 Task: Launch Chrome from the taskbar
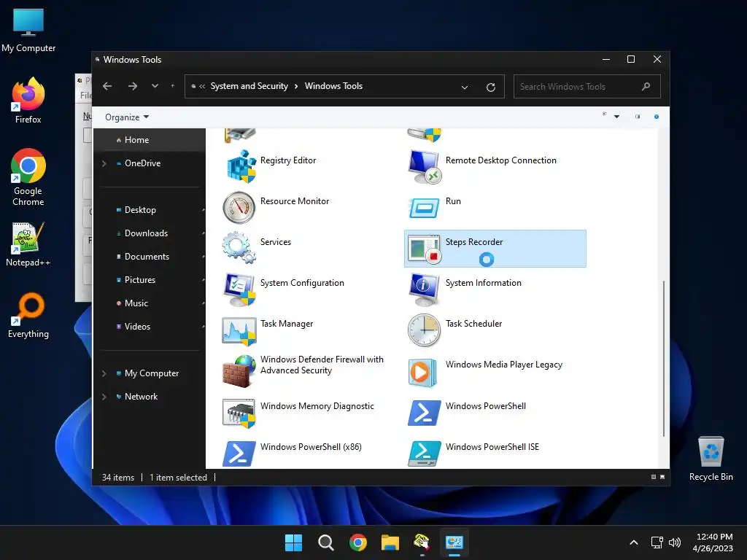357,542
